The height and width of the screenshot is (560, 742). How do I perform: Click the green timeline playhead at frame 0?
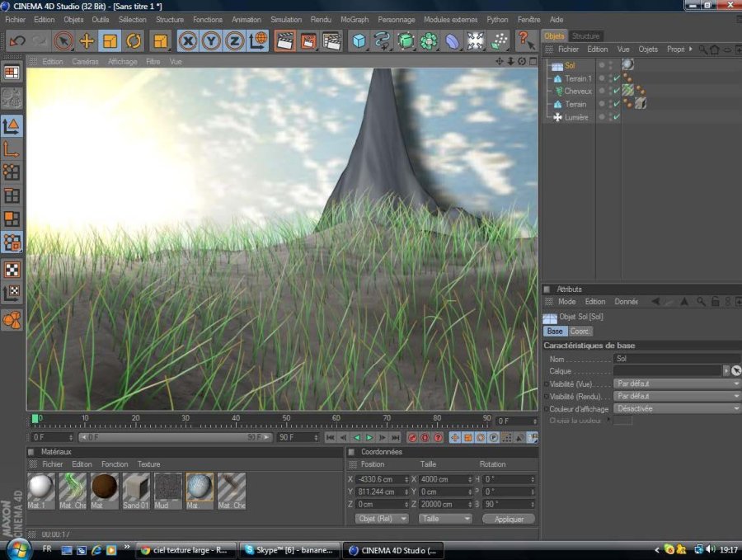coord(35,418)
